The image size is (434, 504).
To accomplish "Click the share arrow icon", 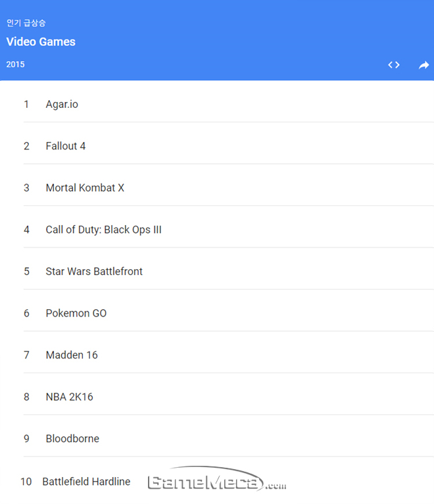I will click(423, 64).
